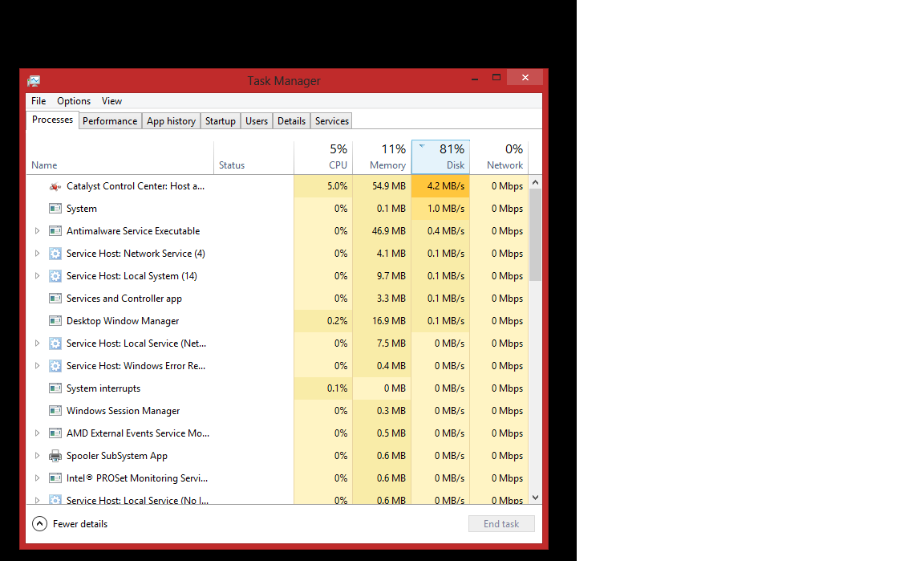
Task: Click the scrollbar down arrow
Action: click(x=535, y=498)
